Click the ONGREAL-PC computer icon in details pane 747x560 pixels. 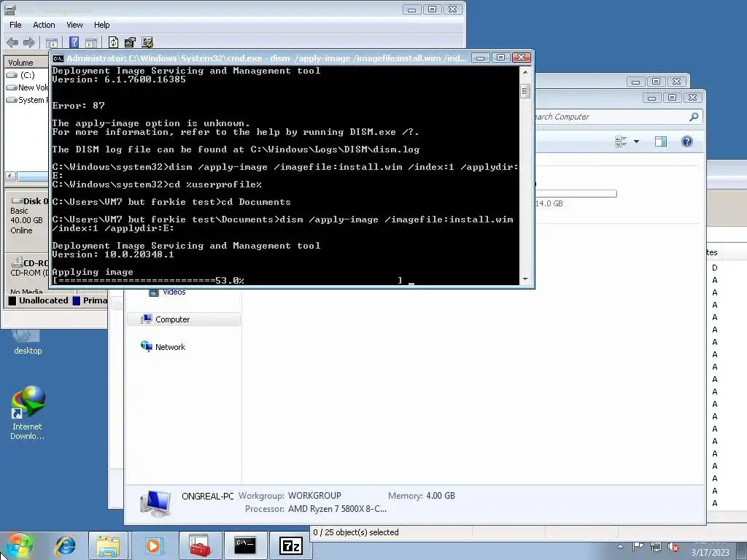tap(155, 504)
